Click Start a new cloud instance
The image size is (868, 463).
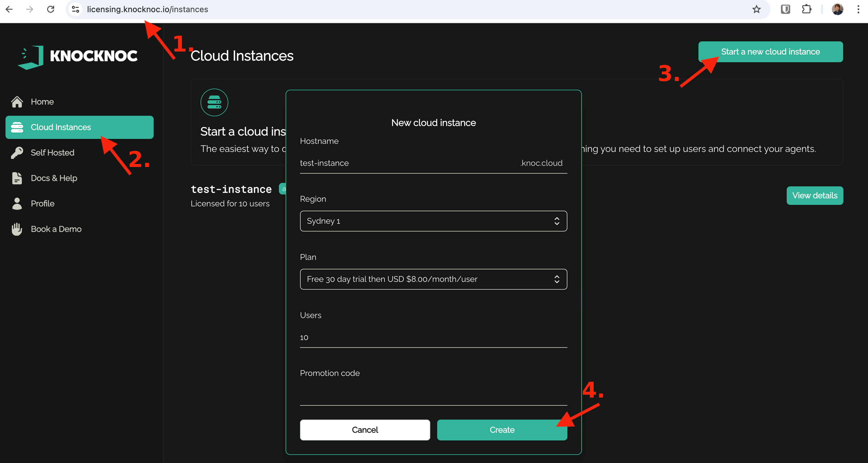click(x=770, y=52)
